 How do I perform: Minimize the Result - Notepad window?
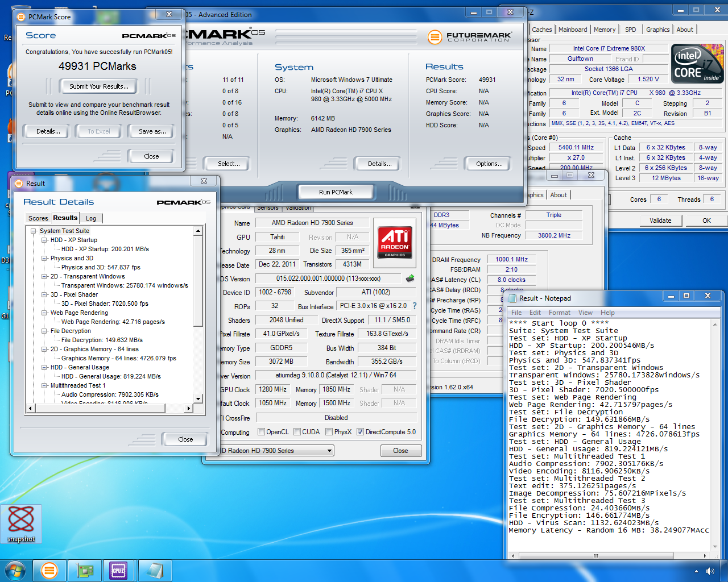click(x=671, y=296)
